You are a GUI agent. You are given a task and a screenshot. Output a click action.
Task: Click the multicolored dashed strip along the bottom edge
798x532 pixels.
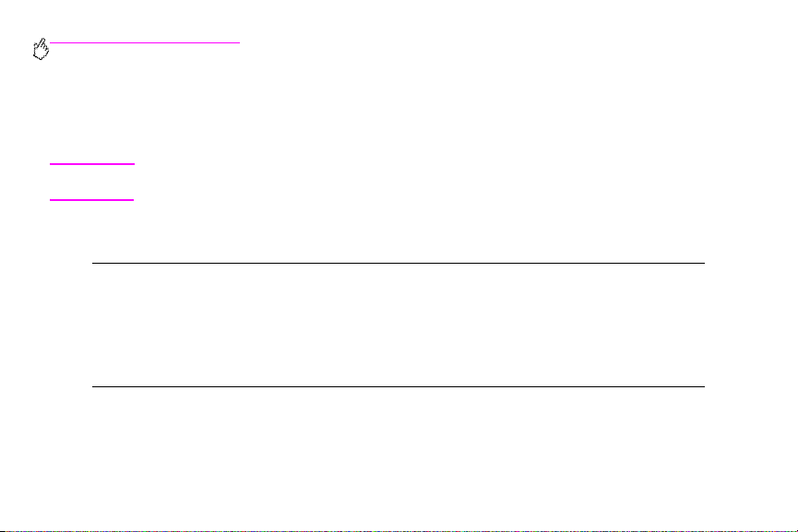pos(399,530)
